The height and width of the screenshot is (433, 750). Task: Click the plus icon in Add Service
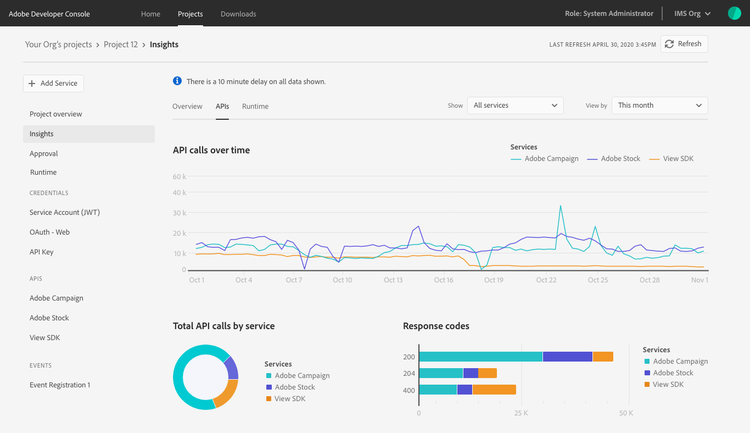point(32,83)
